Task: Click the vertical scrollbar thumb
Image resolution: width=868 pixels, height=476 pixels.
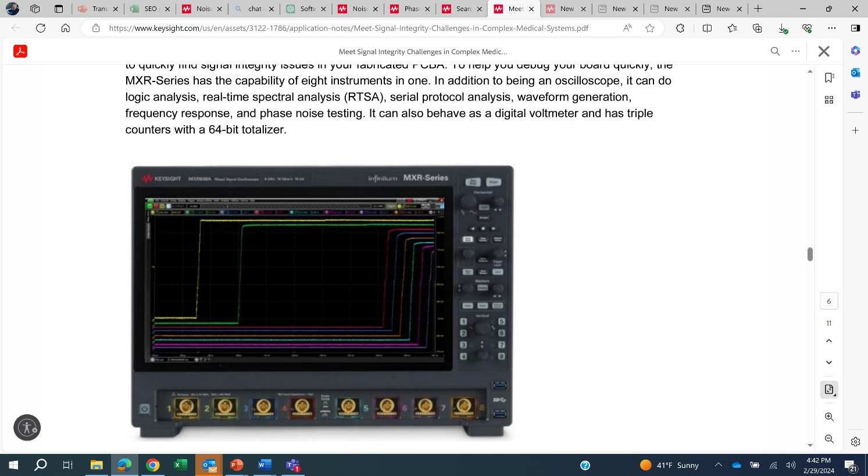Action: pos(810,254)
